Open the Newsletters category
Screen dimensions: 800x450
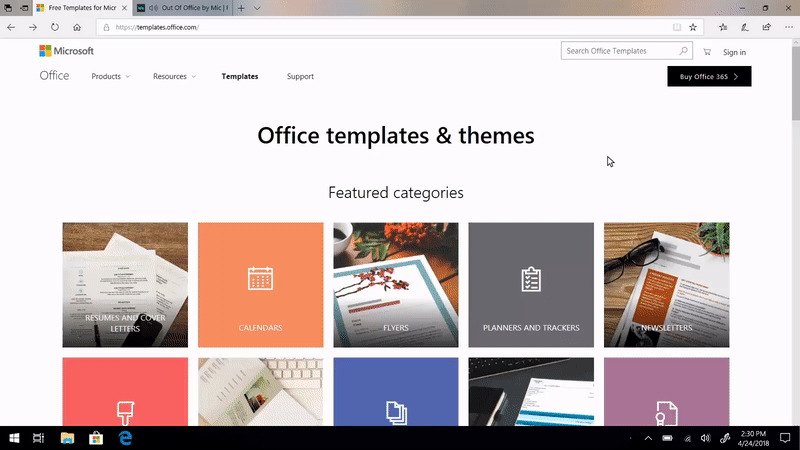click(x=666, y=285)
